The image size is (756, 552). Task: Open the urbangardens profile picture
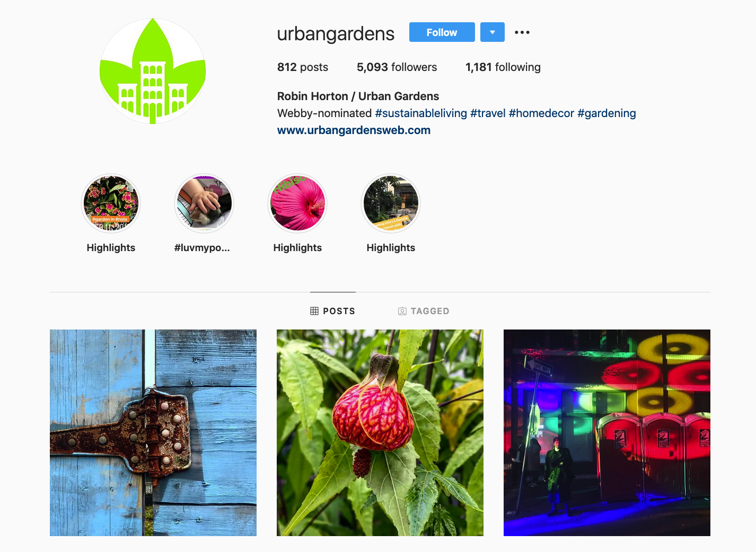(153, 71)
